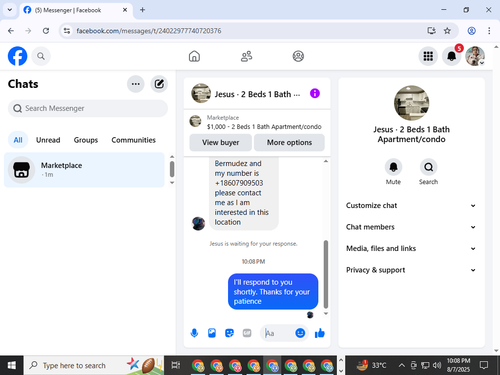
Task: Go back to previous page
Action: pos(11,31)
